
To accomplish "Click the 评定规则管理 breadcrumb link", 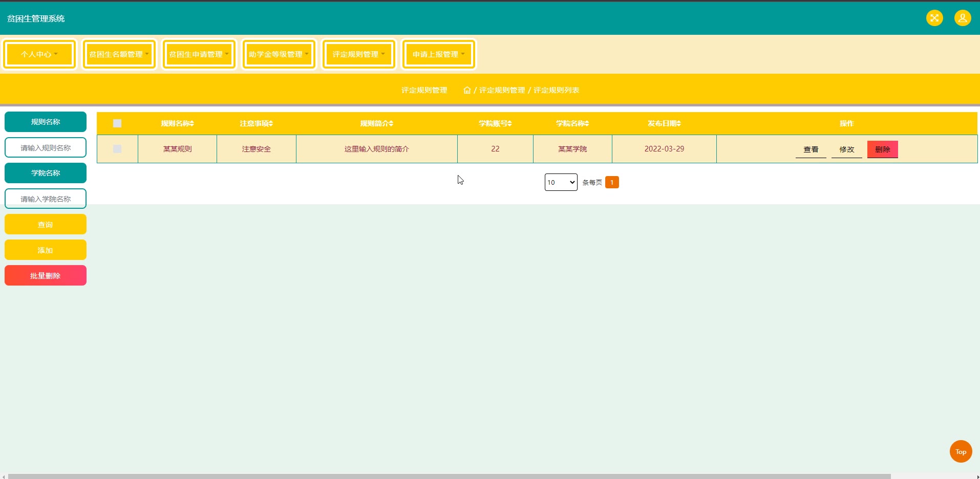I will click(x=502, y=90).
